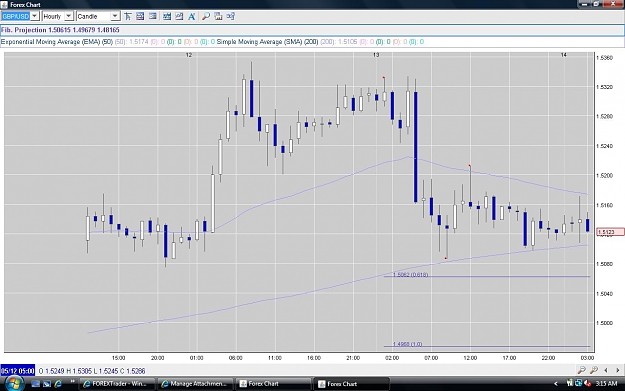Click the right zoom magnifier below the chart
Screen dimensions: 625x391
coord(594,370)
